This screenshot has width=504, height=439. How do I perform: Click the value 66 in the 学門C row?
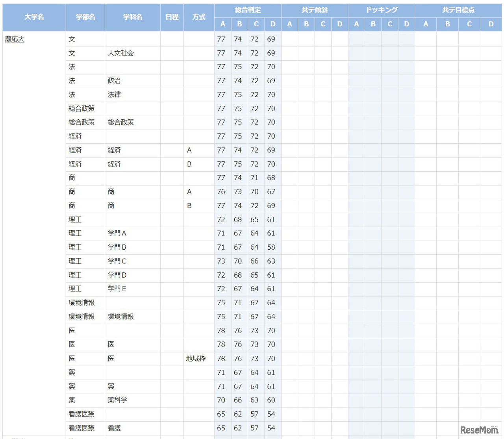point(255,261)
